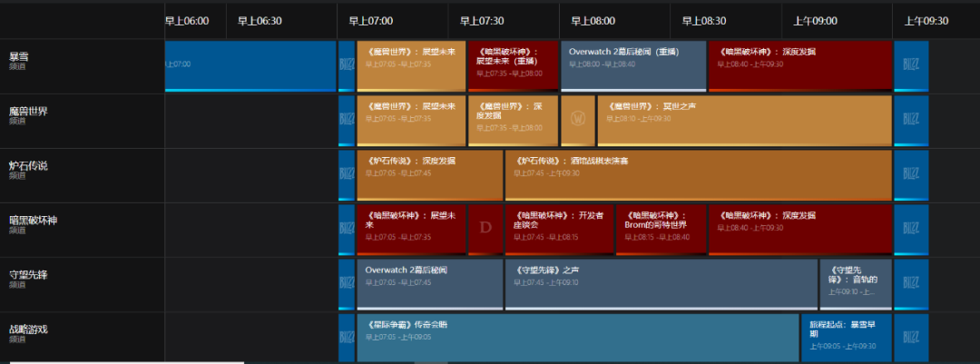Jump to 上午09:00 time header
Image resolution: width=980 pixels, height=364 pixels.
pyautogui.click(x=816, y=21)
